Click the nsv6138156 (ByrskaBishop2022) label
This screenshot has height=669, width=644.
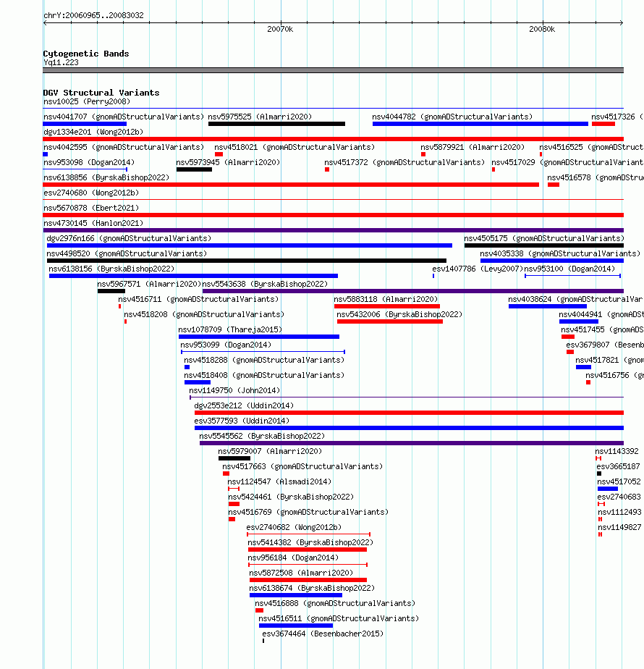111,269
